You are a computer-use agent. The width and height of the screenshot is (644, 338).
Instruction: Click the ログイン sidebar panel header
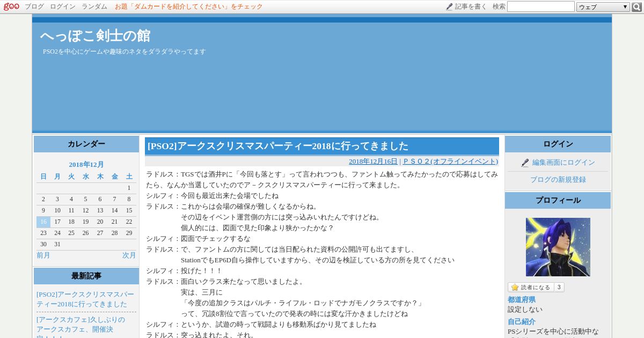558,144
